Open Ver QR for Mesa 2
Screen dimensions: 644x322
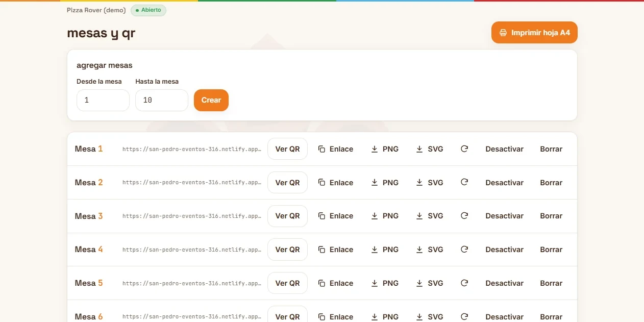click(x=287, y=183)
